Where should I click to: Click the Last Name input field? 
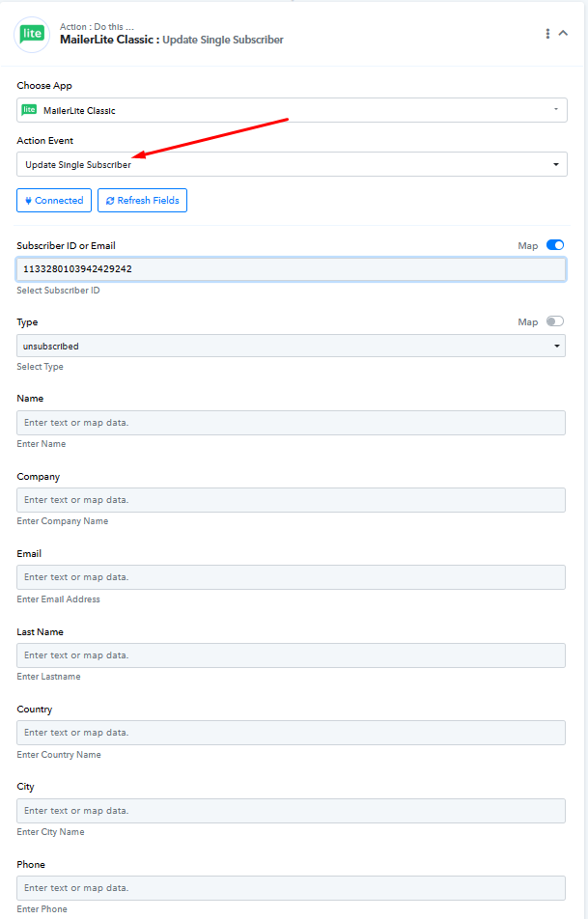tap(291, 655)
